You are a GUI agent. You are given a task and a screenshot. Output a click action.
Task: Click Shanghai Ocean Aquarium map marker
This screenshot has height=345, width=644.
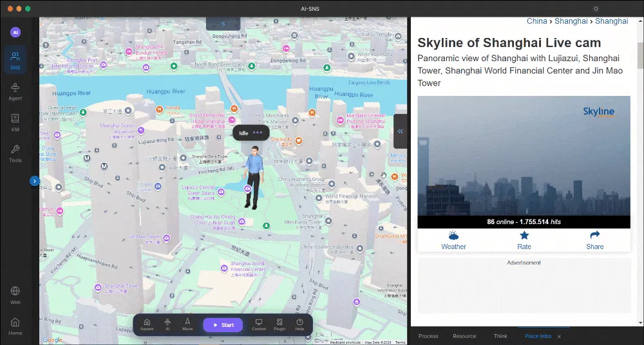click(141, 131)
